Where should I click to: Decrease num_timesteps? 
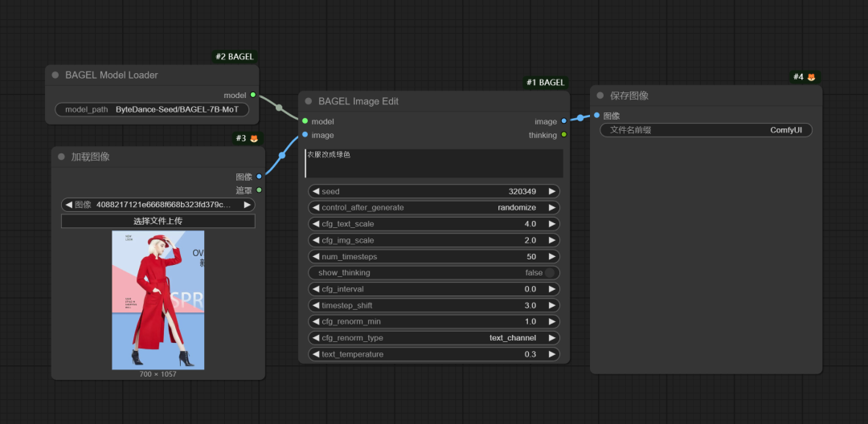pos(316,256)
